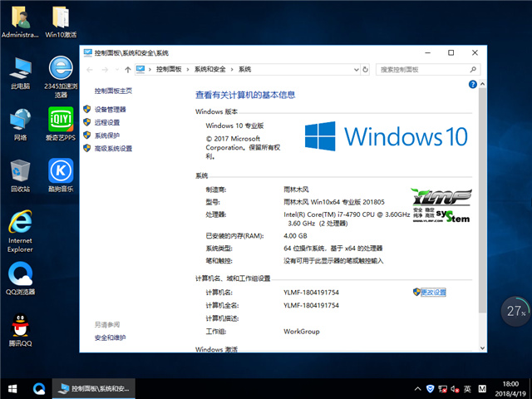Image resolution: width=532 pixels, height=399 pixels.
Task: Switch the 英 input language indicator
Action: (x=467, y=389)
